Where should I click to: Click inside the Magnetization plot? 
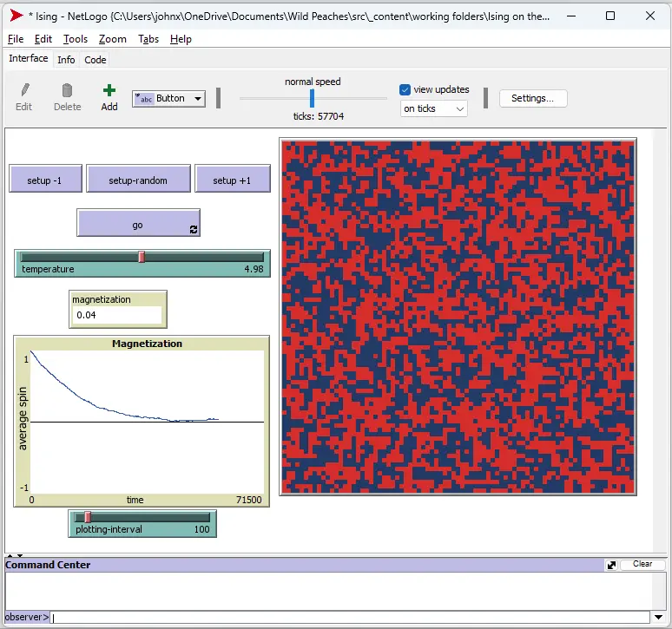147,422
